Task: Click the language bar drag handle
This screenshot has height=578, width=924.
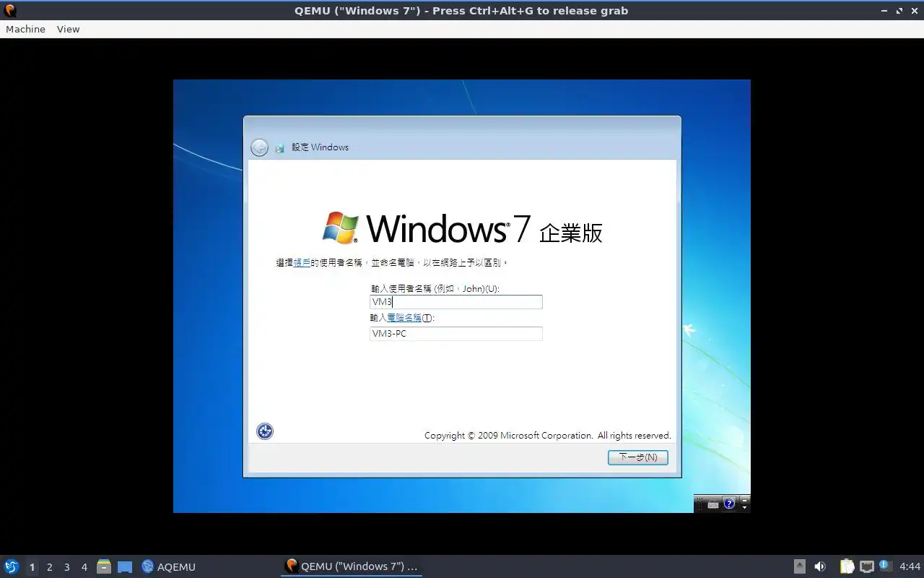Action: point(699,504)
